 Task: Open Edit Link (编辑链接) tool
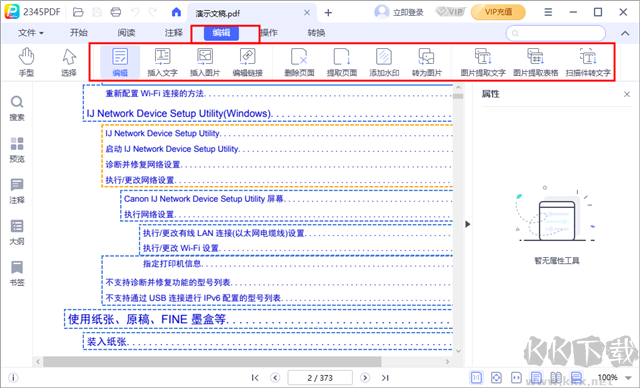tap(247, 62)
